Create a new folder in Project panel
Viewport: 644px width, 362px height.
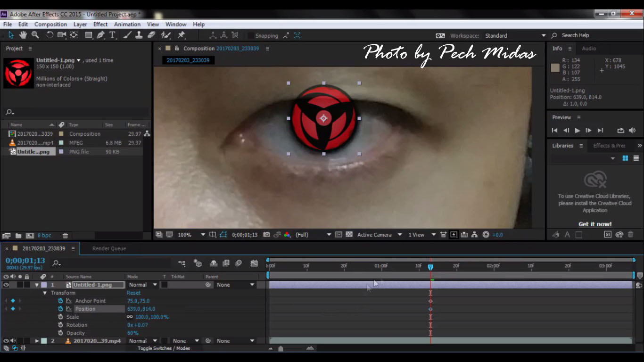18,235
